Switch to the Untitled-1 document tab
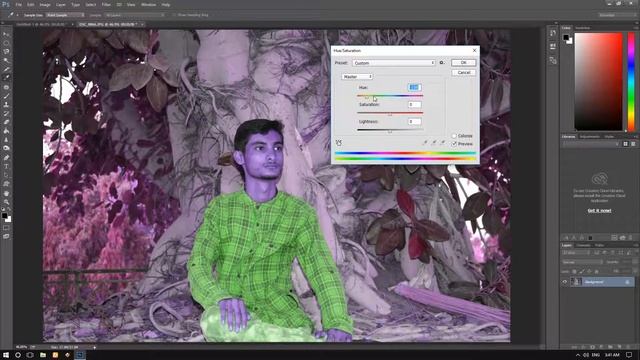Viewport: 640px width, 360px height. [x=41, y=24]
